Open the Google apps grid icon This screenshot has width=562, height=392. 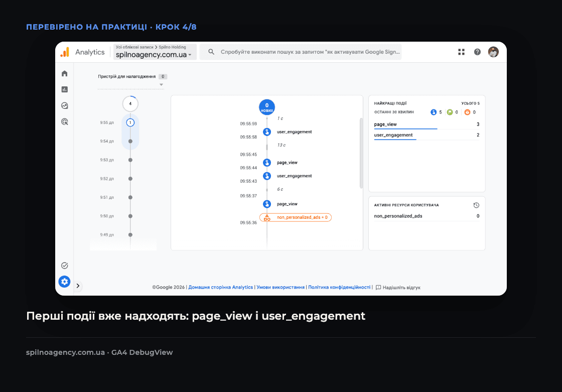(461, 52)
